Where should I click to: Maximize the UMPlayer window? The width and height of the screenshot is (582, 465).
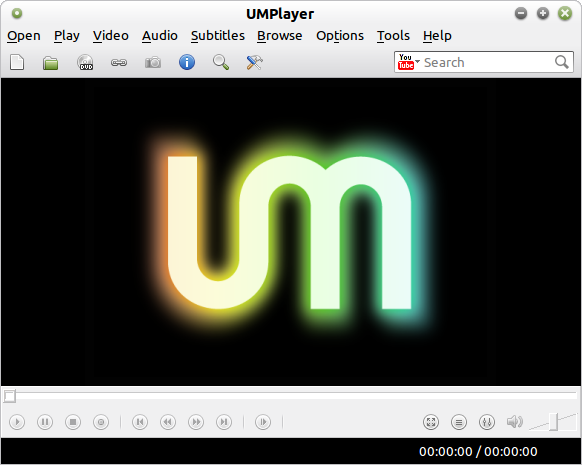click(543, 14)
